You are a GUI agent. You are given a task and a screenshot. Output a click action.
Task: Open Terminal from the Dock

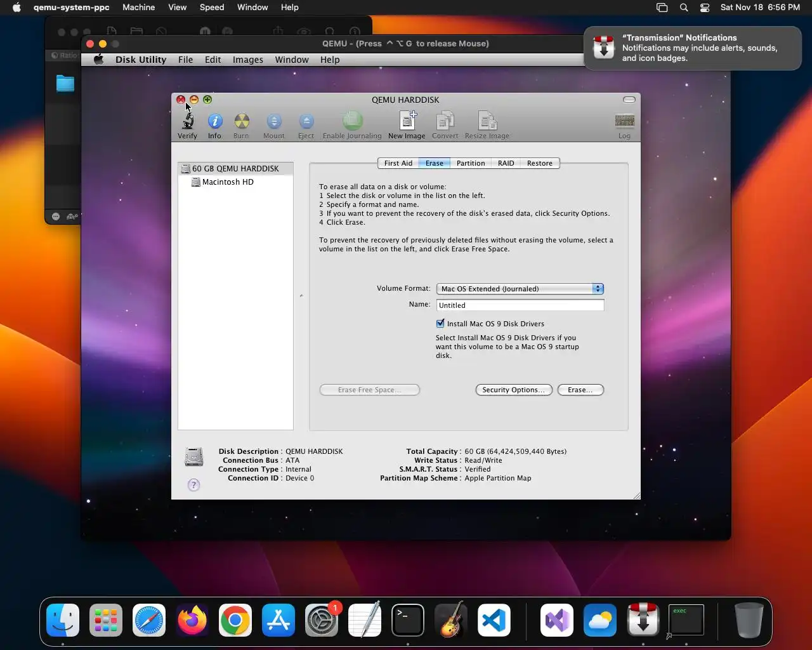pyautogui.click(x=408, y=620)
